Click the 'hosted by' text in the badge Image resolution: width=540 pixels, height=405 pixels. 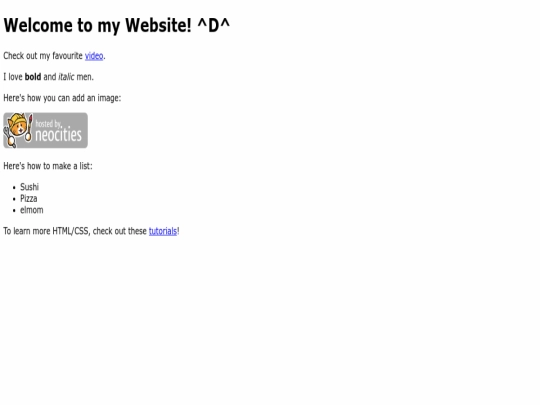point(48,124)
